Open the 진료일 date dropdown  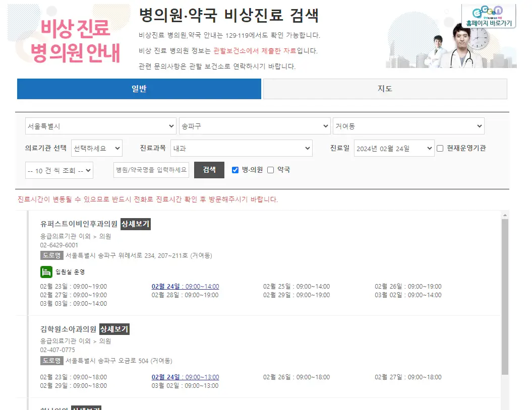395,148
